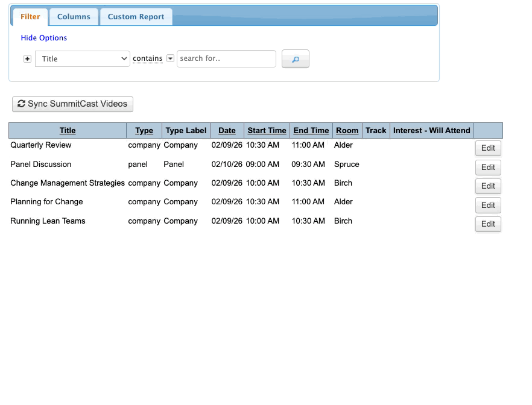532x405 pixels.
Task: Sort by Room column header
Action: (x=347, y=131)
